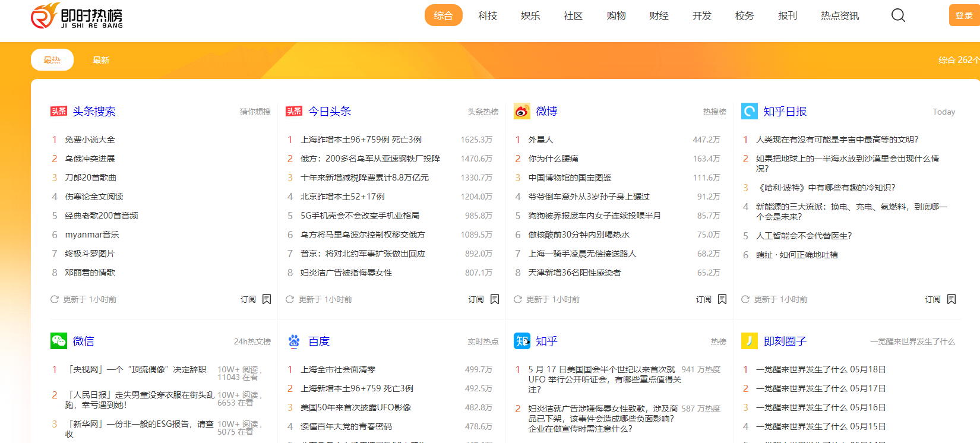Open 瞎扯 · 如何正确地吐槽 entry
The image size is (980, 443).
pyautogui.click(x=796, y=255)
